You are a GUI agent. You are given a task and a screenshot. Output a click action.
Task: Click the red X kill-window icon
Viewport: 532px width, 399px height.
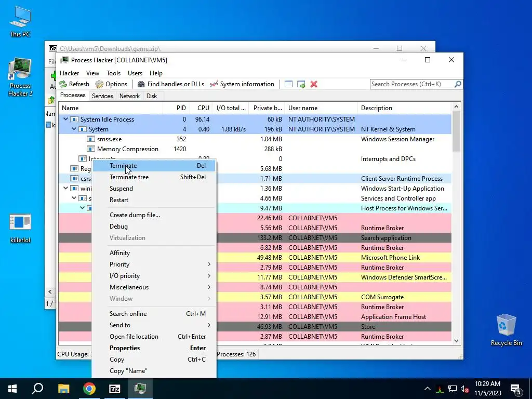(314, 84)
